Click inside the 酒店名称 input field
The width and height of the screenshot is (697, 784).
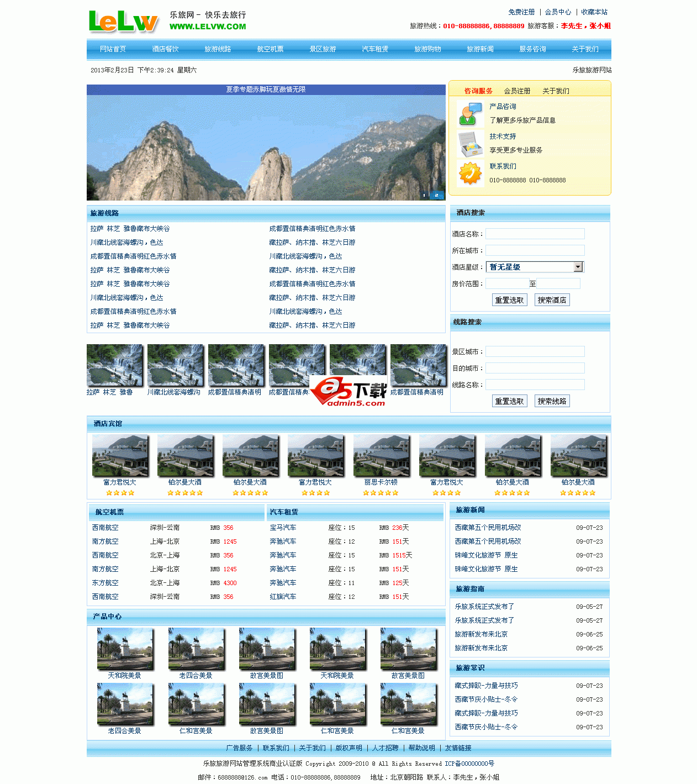tap(534, 234)
